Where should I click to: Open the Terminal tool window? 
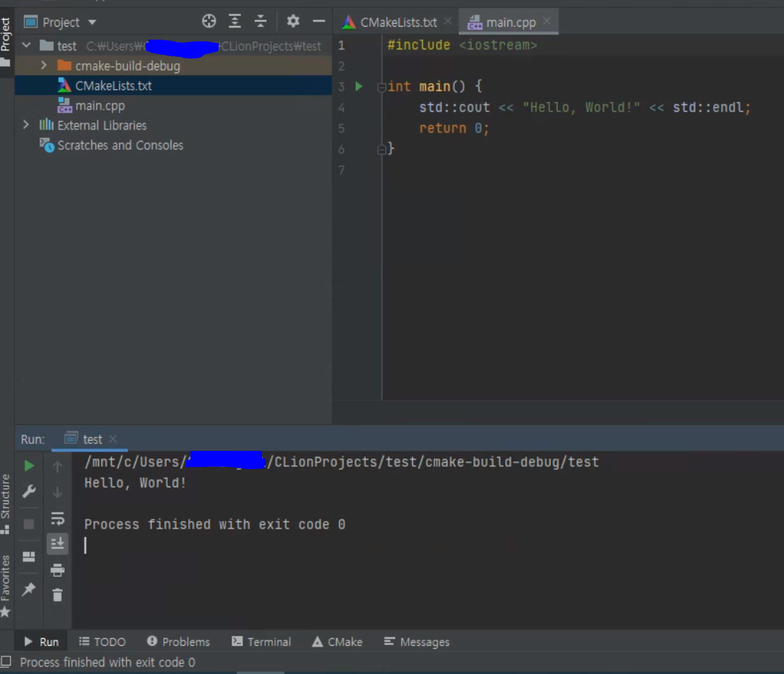[261, 641]
